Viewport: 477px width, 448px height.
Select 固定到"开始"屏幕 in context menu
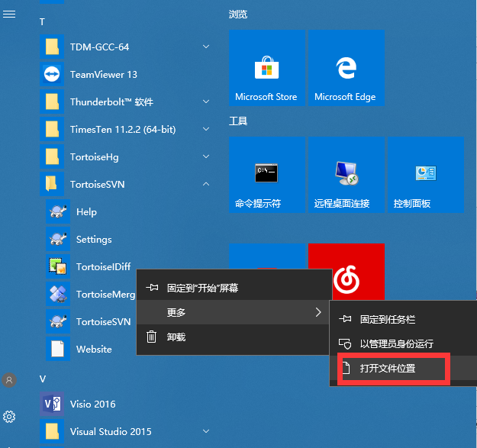pyautogui.click(x=234, y=288)
